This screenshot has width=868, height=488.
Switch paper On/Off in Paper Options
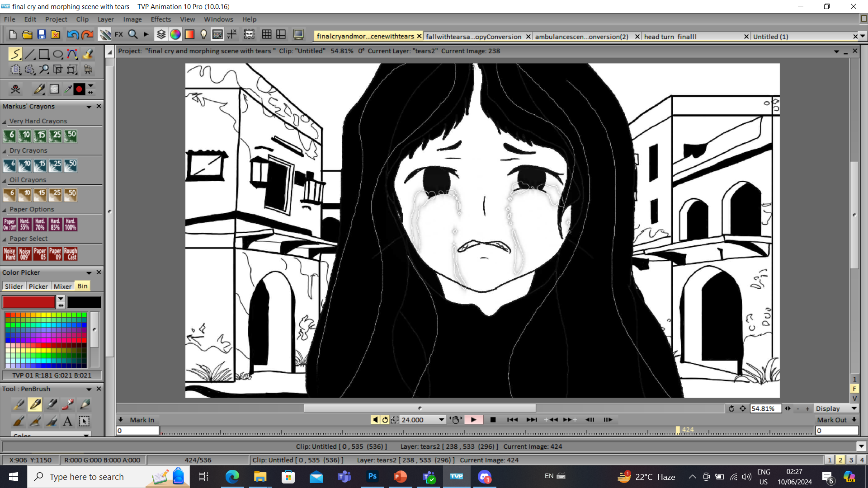point(9,225)
